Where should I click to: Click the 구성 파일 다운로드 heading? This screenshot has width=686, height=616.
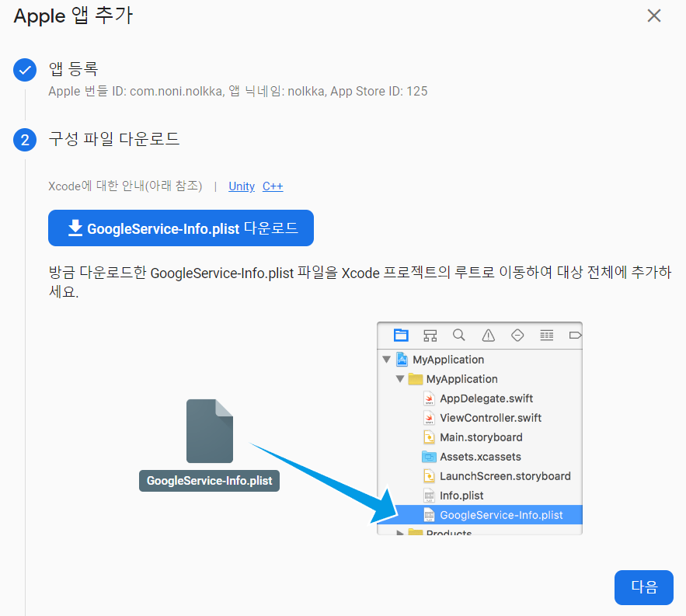113,139
